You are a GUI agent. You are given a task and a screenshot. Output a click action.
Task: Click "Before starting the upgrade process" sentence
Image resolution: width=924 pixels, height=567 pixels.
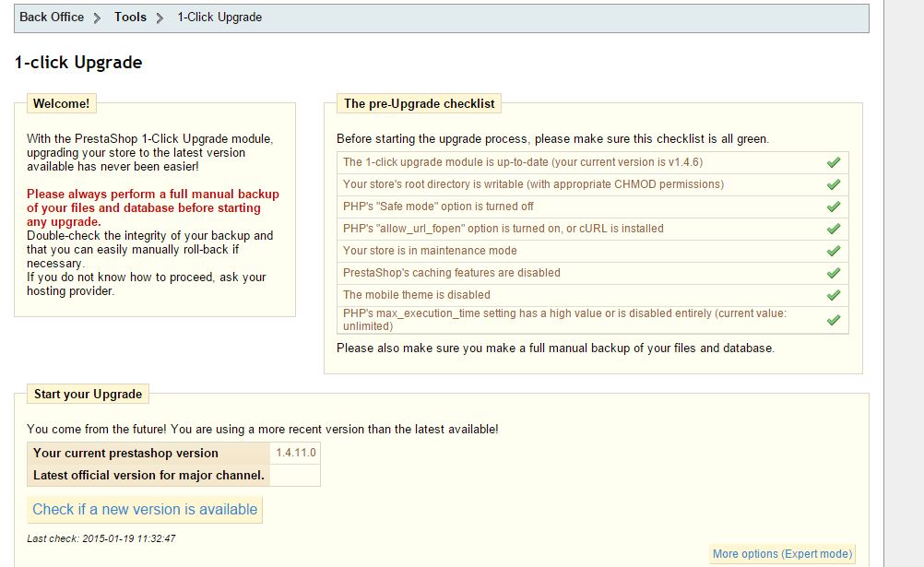point(552,139)
